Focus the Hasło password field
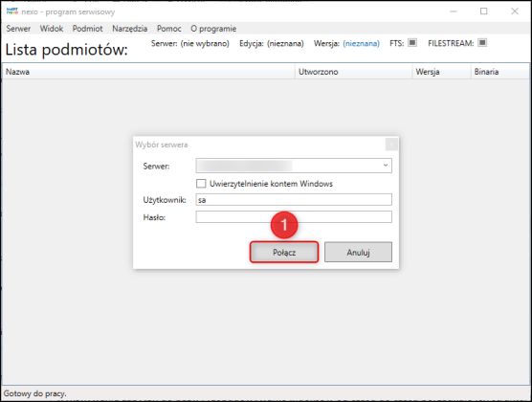 pos(294,216)
